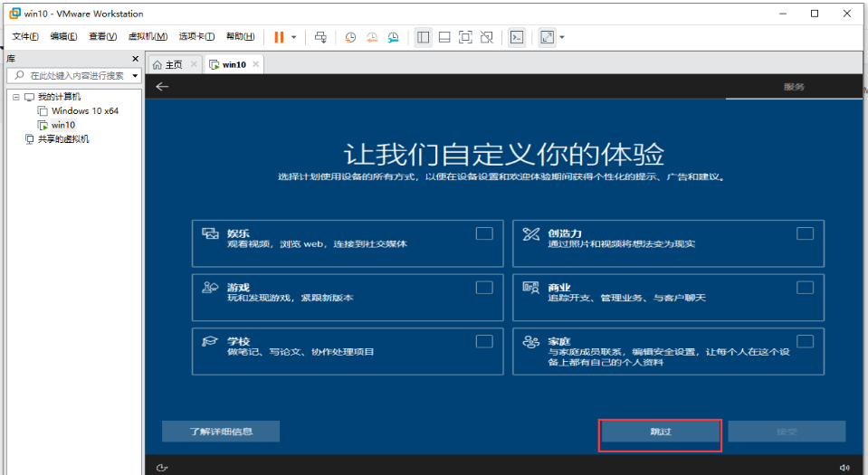Open the 文件 menu
This screenshot has width=868, height=475.
click(x=25, y=36)
